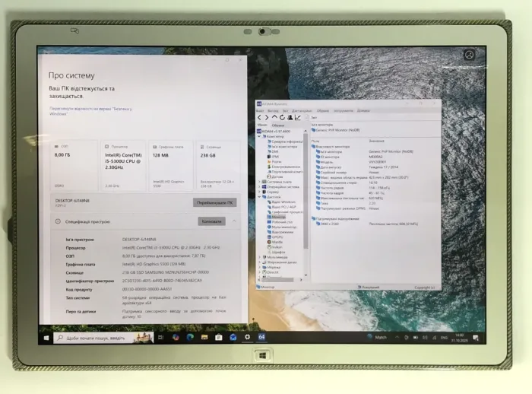This screenshot has height=394, width=532.
Task: Select the Vulkan tree item
Action: [274, 247]
